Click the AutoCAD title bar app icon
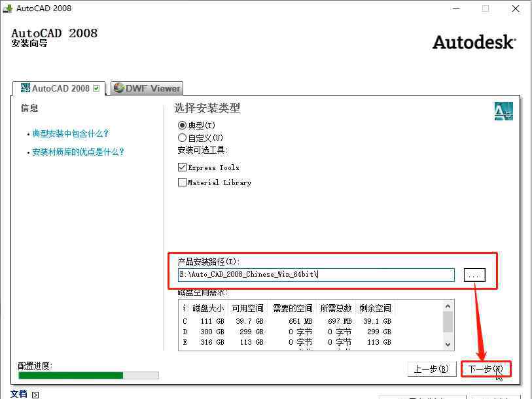532x399 pixels. 7,9
